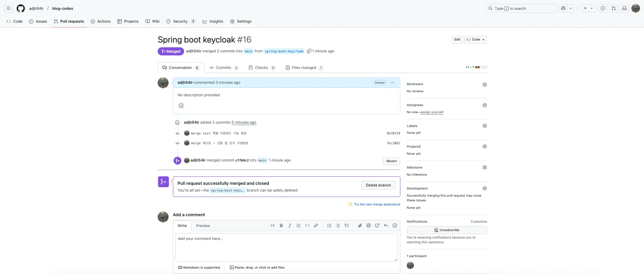The height and width of the screenshot is (274, 644).
Task: Click the assign yourself link
Action: coord(432,112)
